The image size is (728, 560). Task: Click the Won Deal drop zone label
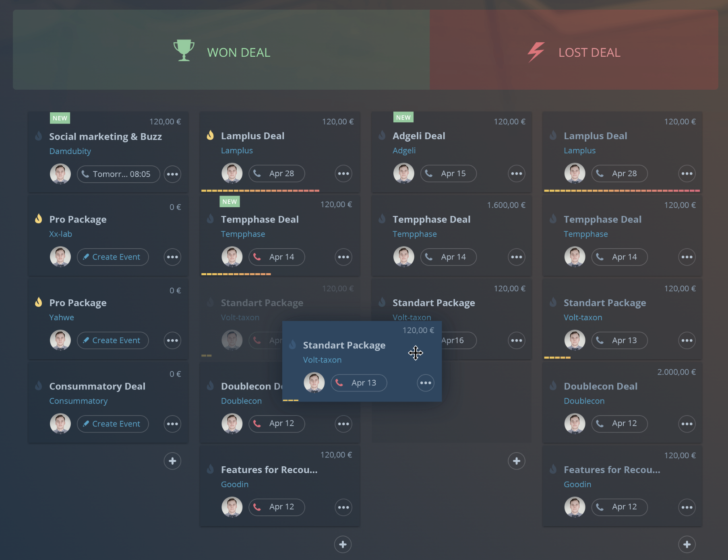[x=239, y=53]
